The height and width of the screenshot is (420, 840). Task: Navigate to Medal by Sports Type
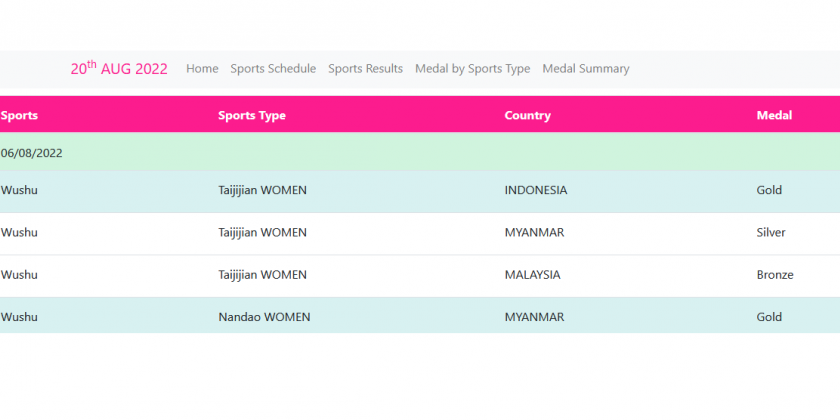[x=472, y=69]
